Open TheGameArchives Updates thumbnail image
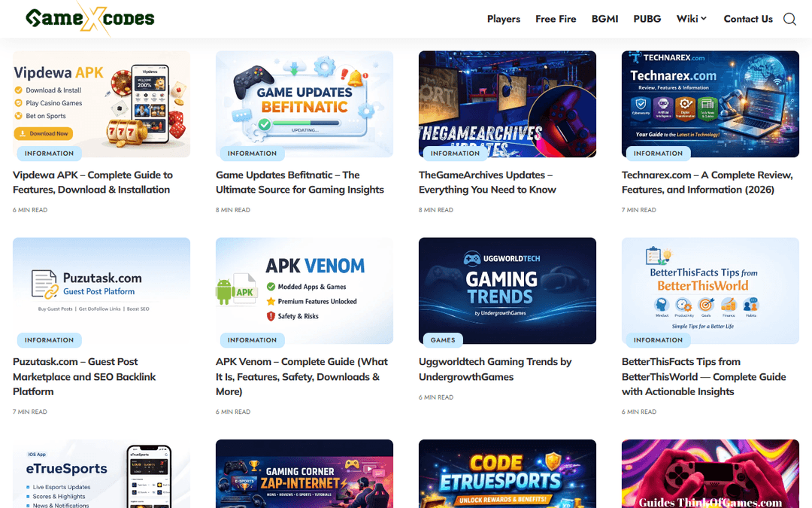The image size is (812, 508). (507, 104)
